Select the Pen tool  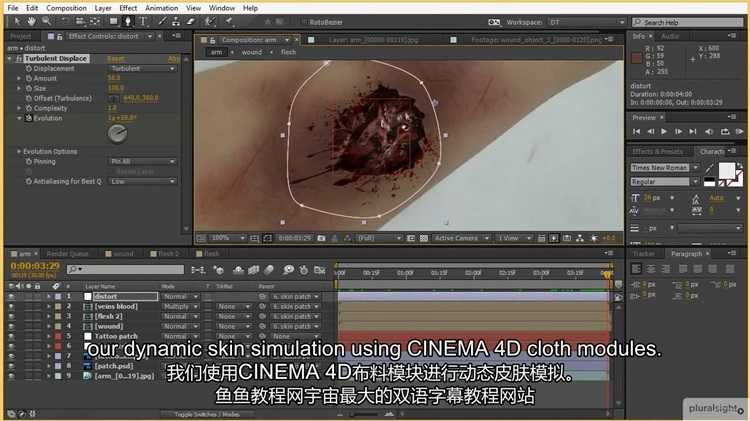pyautogui.click(x=128, y=22)
